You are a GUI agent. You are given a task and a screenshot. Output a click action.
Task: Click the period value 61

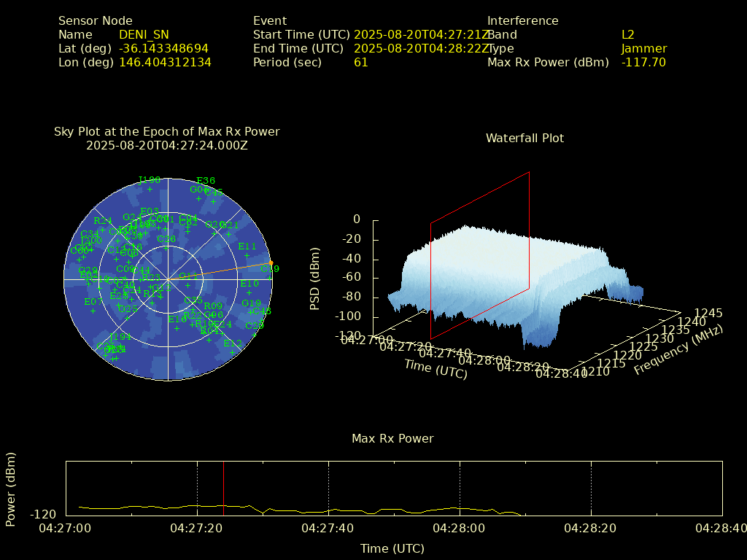(x=360, y=62)
